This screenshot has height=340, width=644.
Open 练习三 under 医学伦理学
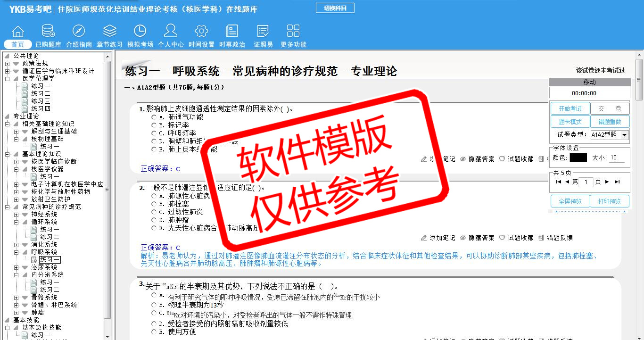pos(41,101)
